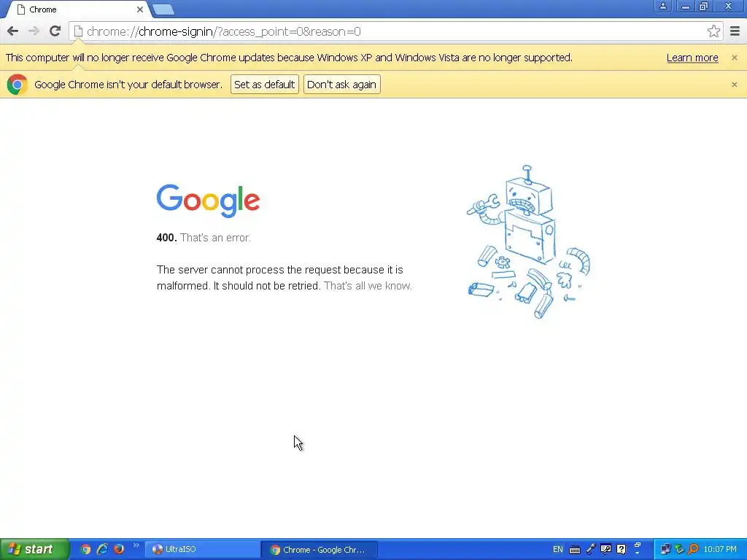Click the orange magnifier tray icon
Screen dimensions: 747x560
(x=693, y=549)
